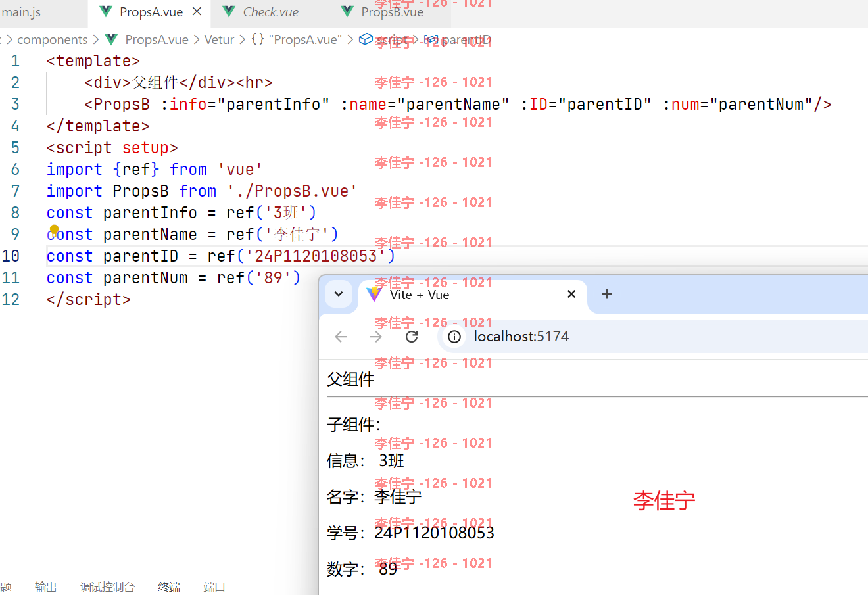The height and width of the screenshot is (595, 868).
Task: Close the PropsA.vue editor tab
Action: 197,12
